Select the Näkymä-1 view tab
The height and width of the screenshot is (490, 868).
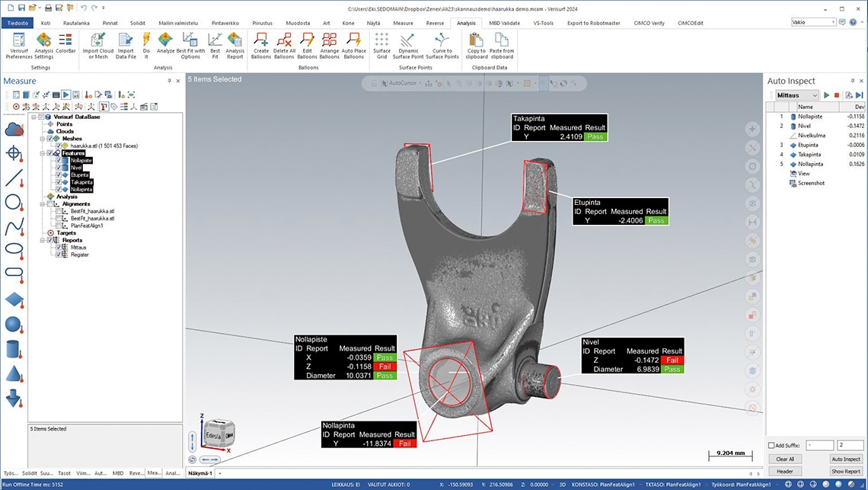pyautogui.click(x=199, y=473)
